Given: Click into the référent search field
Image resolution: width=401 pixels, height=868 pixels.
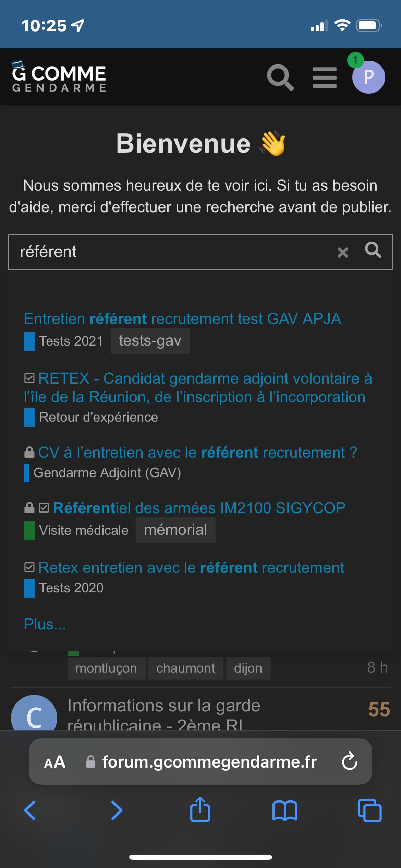Looking at the screenshot, I should tap(171, 252).
